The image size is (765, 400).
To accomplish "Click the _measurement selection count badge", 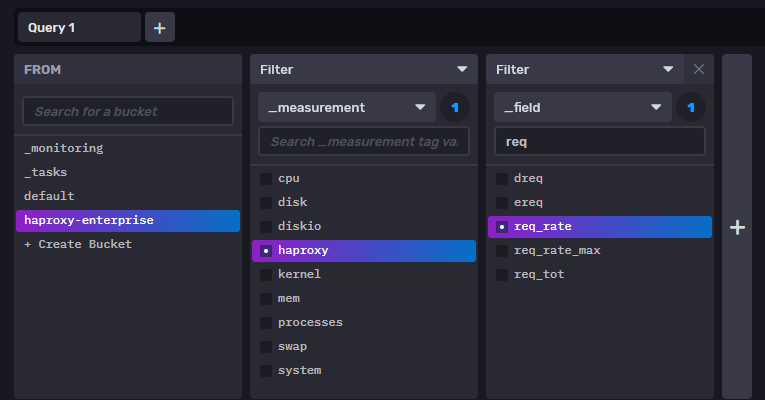I will point(455,107).
